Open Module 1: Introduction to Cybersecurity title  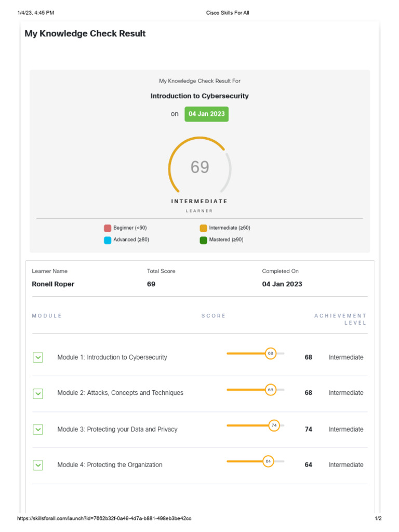(x=112, y=357)
